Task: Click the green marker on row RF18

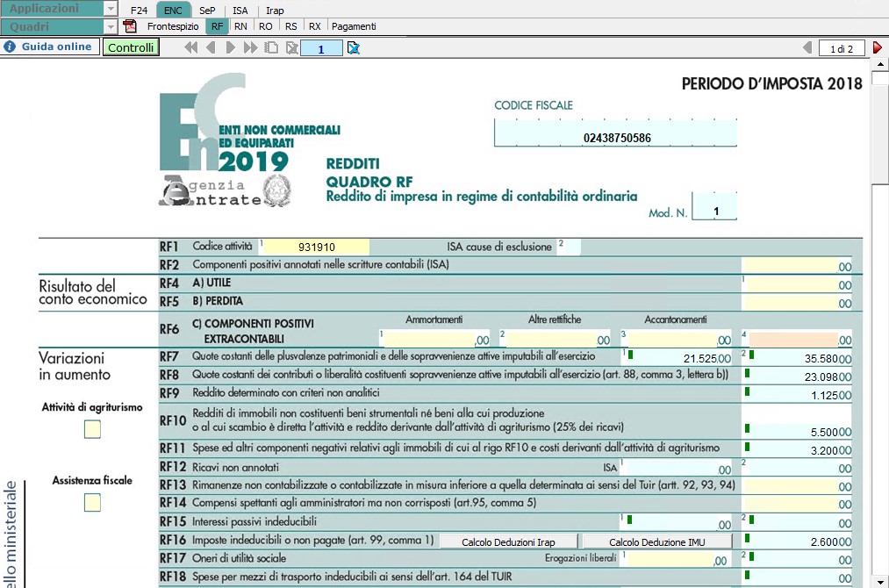Action: click(x=747, y=574)
